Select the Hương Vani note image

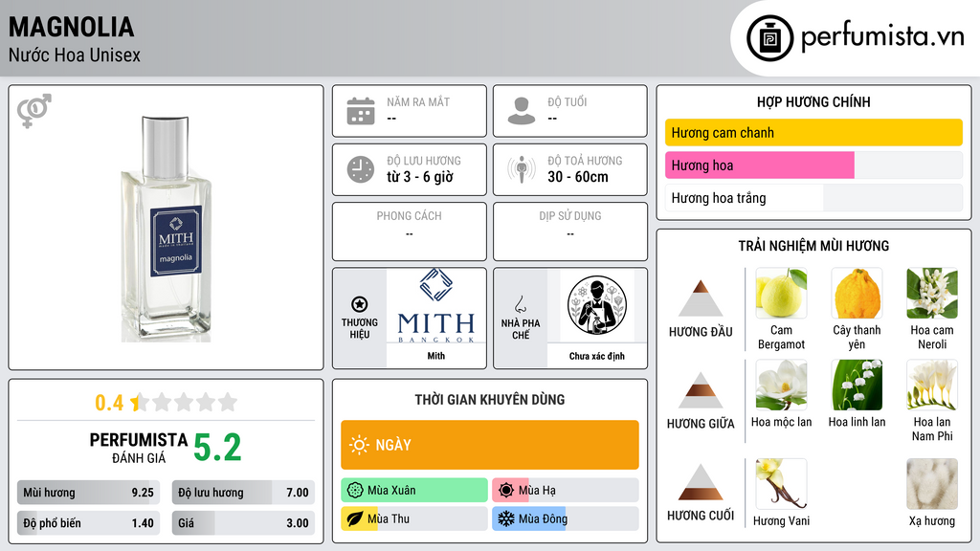point(781,483)
